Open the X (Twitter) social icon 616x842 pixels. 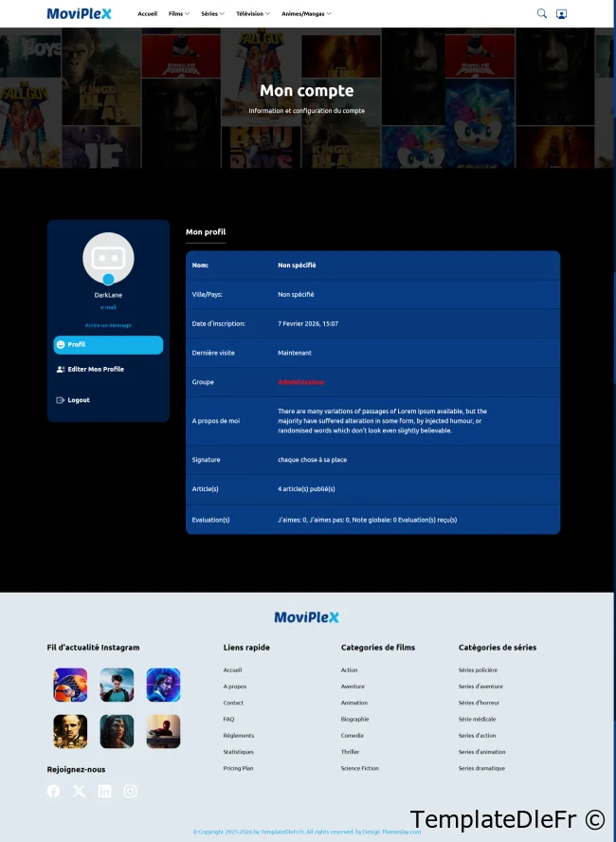coord(79,791)
